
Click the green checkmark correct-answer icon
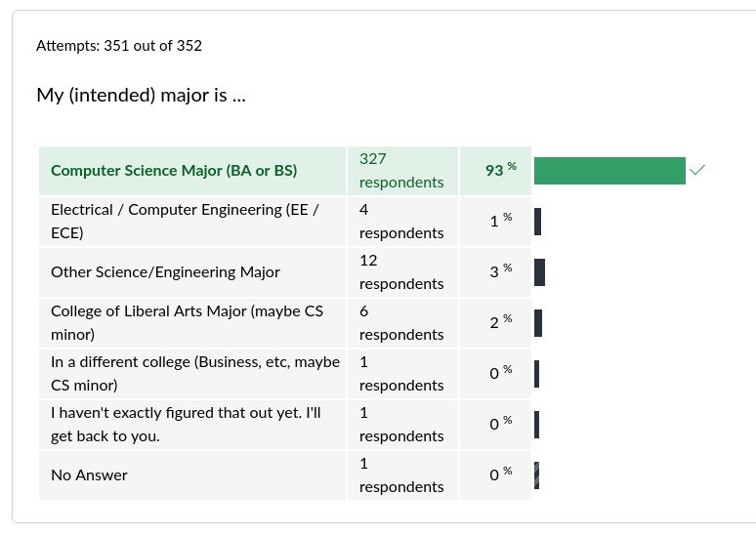pyautogui.click(x=697, y=170)
